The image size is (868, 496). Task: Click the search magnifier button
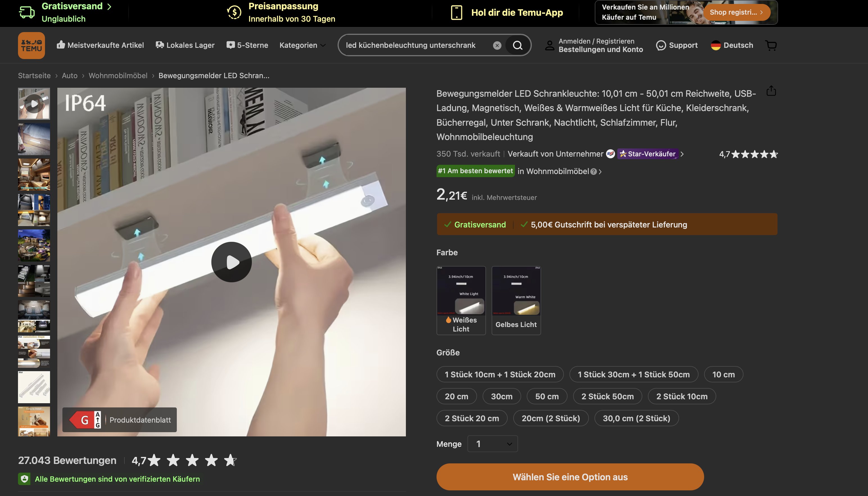517,45
